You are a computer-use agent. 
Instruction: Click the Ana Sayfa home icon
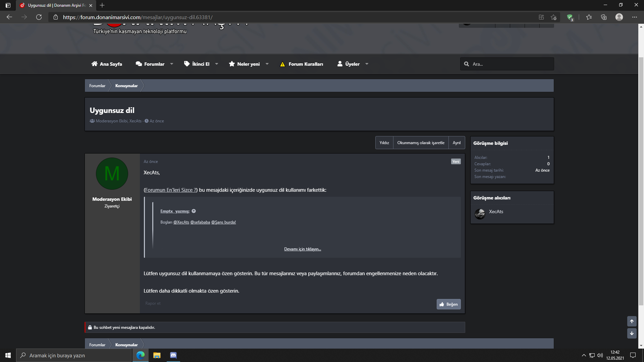coord(95,64)
